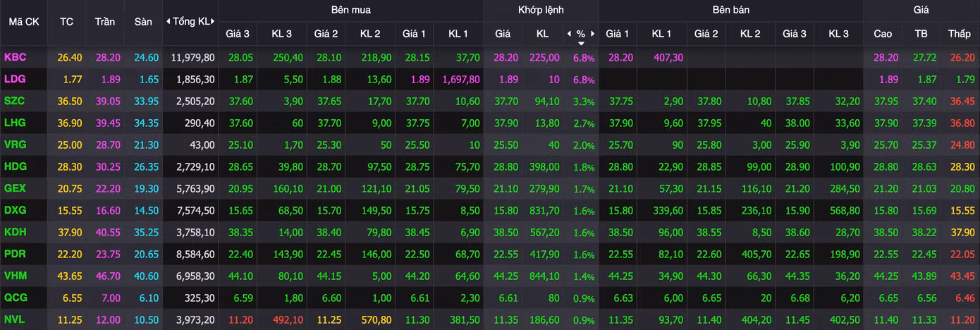Click the Thấp column header
980x330 pixels.
click(x=959, y=33)
